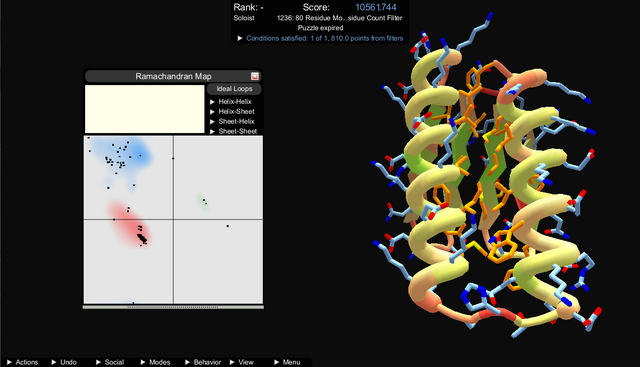This screenshot has width=640, height=367.
Task: Open the View menu
Action: (x=241, y=362)
